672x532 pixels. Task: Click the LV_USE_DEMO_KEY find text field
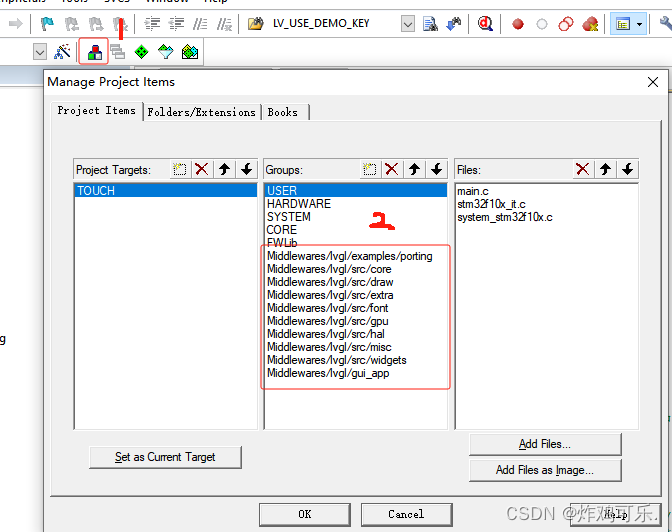click(335, 24)
